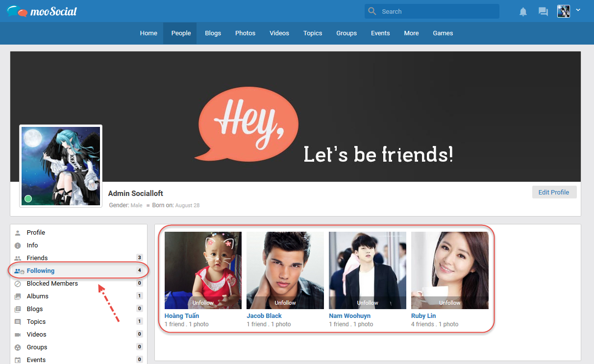Image resolution: width=594 pixels, height=364 pixels.
Task: Click the Blocked Members icon
Action: coord(18,284)
